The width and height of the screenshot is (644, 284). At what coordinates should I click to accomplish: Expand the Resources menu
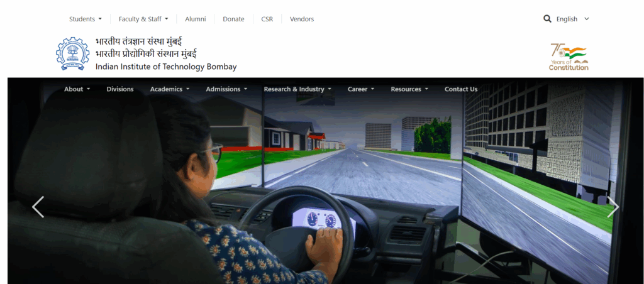tap(409, 89)
